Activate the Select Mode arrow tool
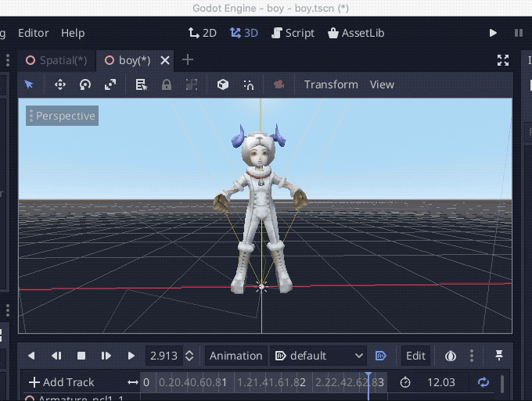Image resolution: width=532 pixels, height=401 pixels. click(29, 84)
